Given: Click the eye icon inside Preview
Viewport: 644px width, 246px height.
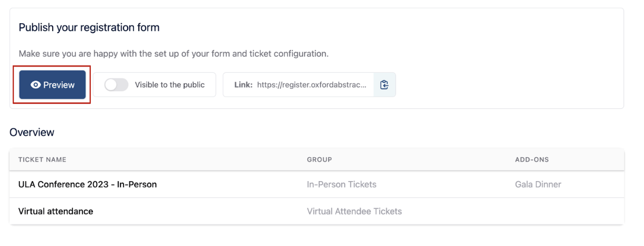Looking at the screenshot, I should (35, 84).
